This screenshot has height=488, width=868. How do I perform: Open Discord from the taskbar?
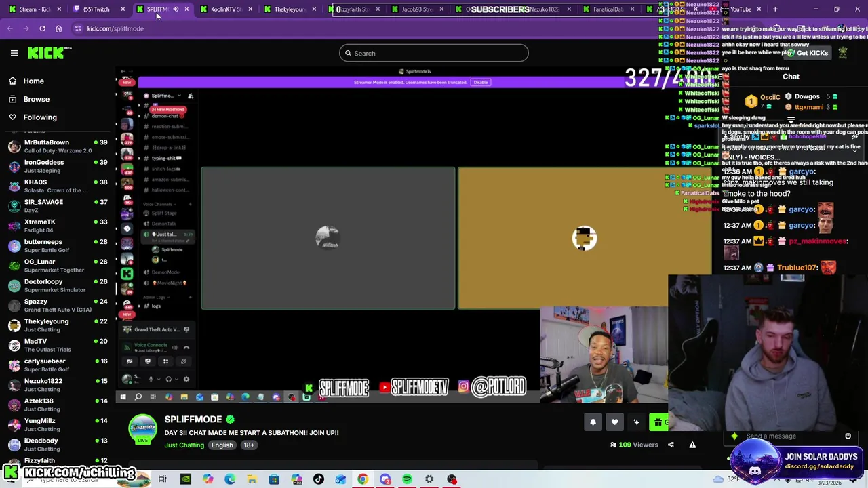point(385,479)
